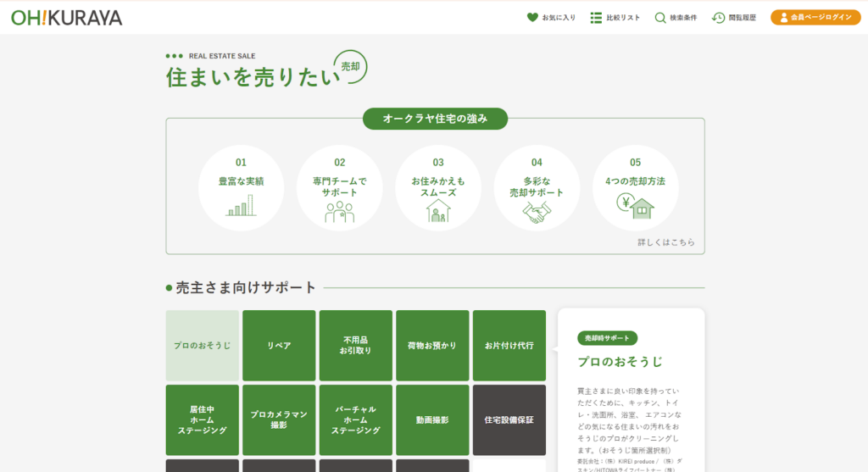Click the 売主さま向けサポート section heading

pos(245,287)
